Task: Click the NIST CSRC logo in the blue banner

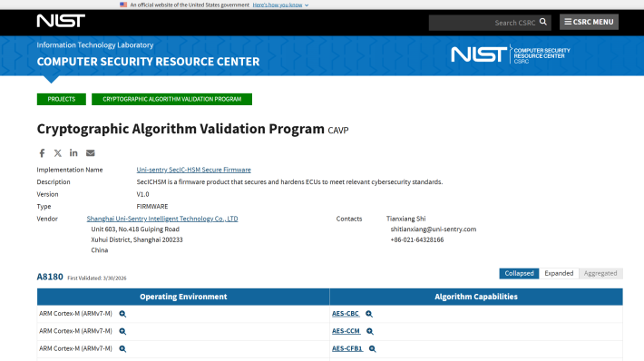Action: pos(511,54)
